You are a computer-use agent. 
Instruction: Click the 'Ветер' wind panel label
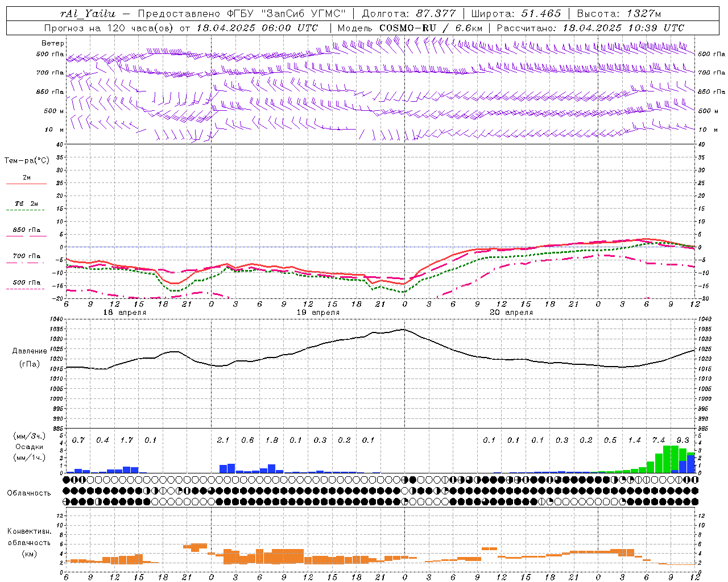(x=53, y=43)
